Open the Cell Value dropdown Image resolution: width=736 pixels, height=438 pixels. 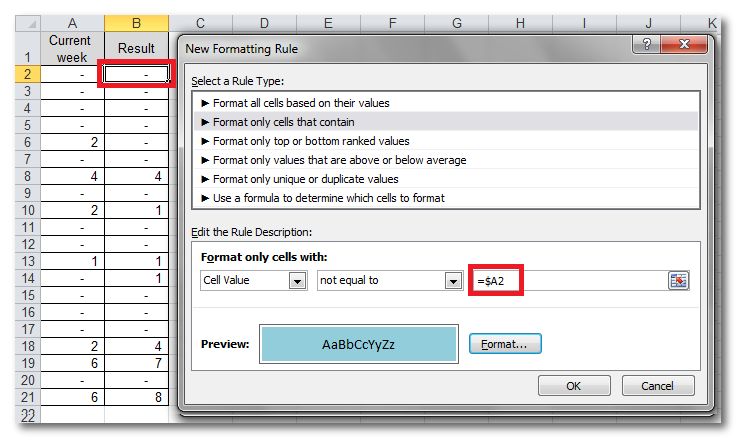coord(297,281)
